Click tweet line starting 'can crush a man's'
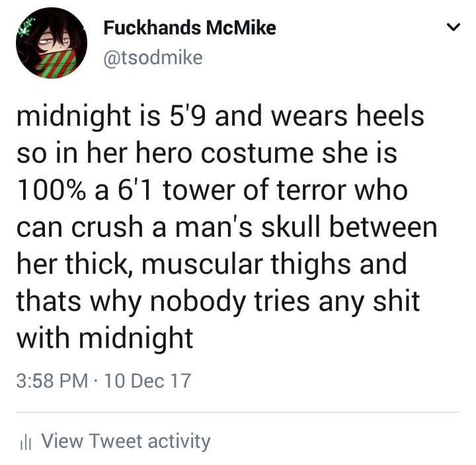476x465 pixels. tap(227, 227)
